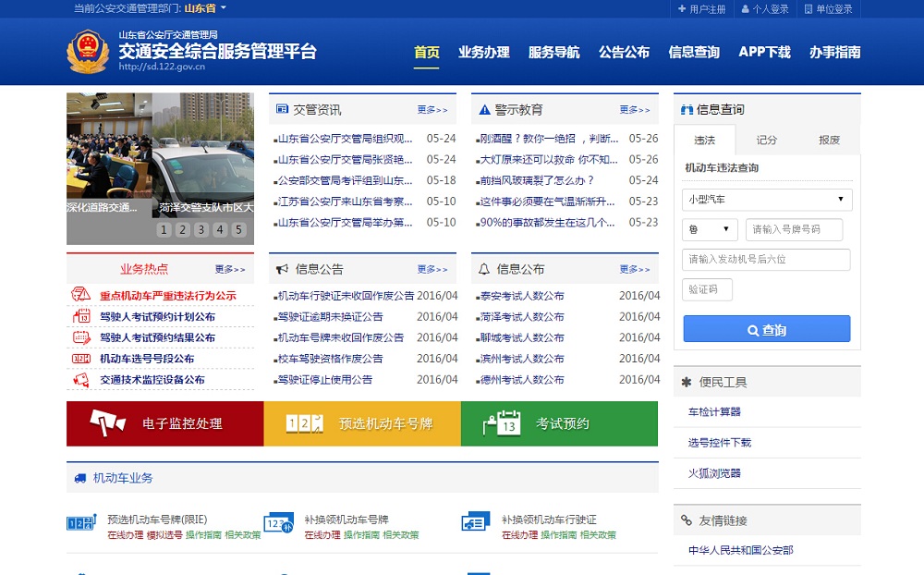The image size is (924, 575).
Task: Click the police emblem logo
Action: [88, 53]
